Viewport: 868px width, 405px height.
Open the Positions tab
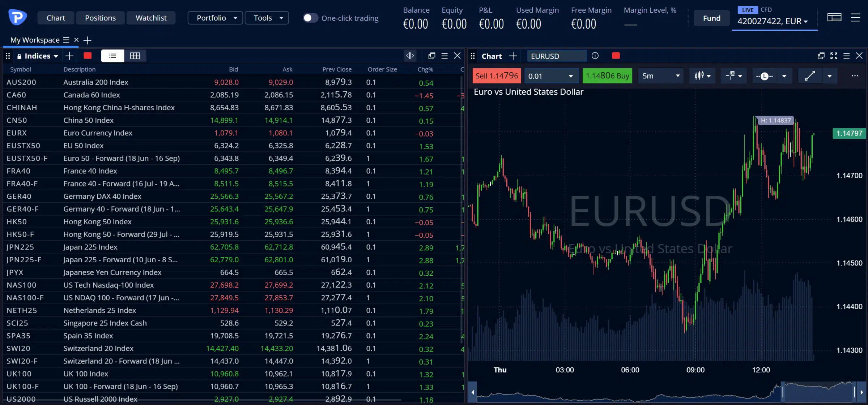[100, 18]
